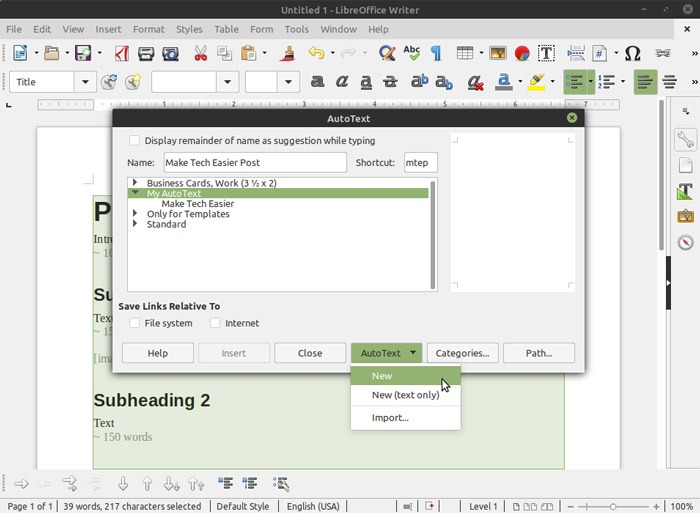The image size is (700, 513).
Task: Run the Spelling check icon
Action: 412,53
